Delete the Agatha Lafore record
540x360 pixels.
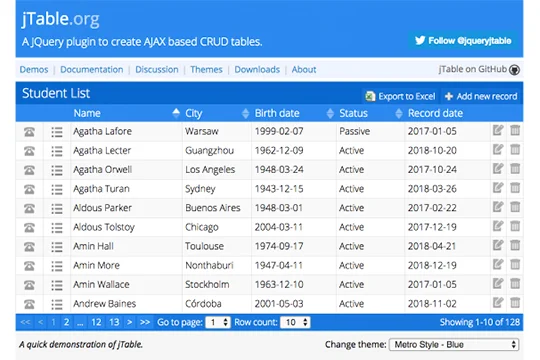pyautogui.click(x=515, y=131)
